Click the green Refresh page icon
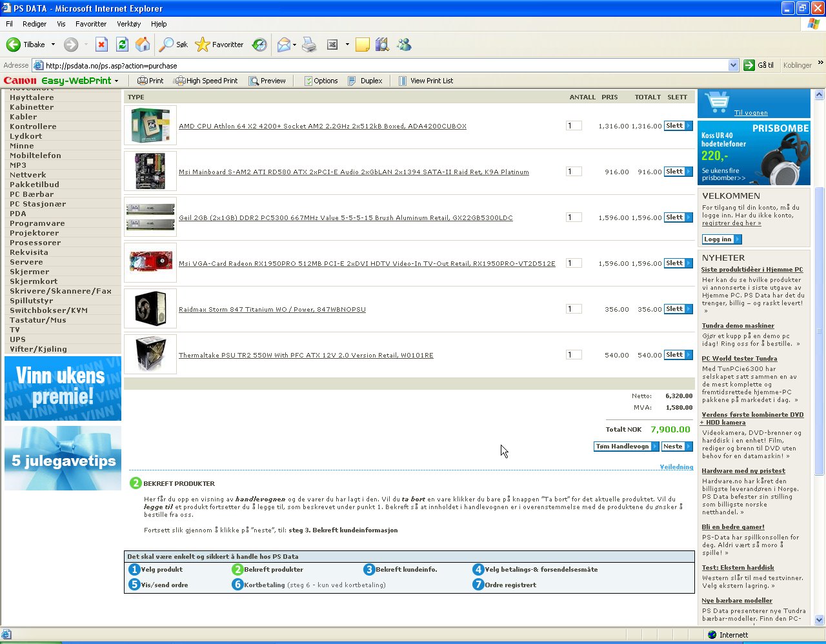The height and width of the screenshot is (644, 826). (122, 45)
